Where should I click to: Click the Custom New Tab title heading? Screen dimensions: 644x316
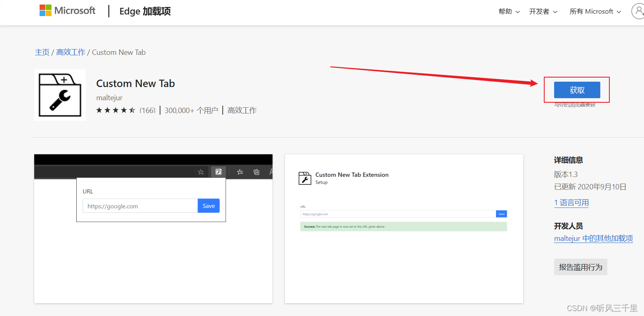(x=136, y=83)
